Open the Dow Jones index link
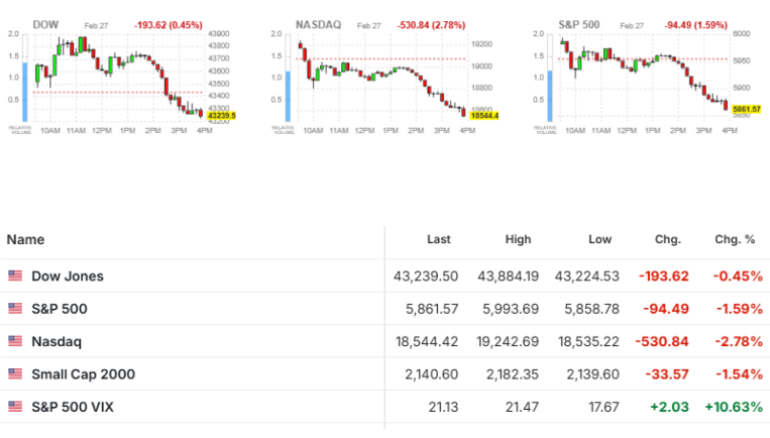 coord(67,276)
